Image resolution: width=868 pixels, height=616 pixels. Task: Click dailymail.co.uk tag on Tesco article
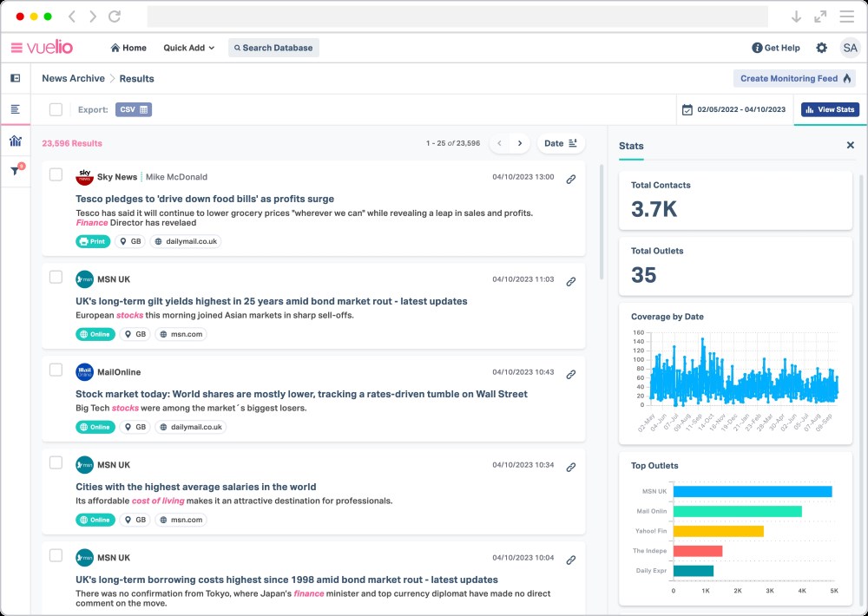186,241
